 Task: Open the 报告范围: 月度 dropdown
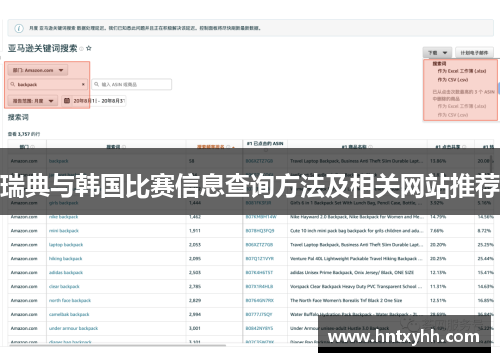[x=33, y=101]
